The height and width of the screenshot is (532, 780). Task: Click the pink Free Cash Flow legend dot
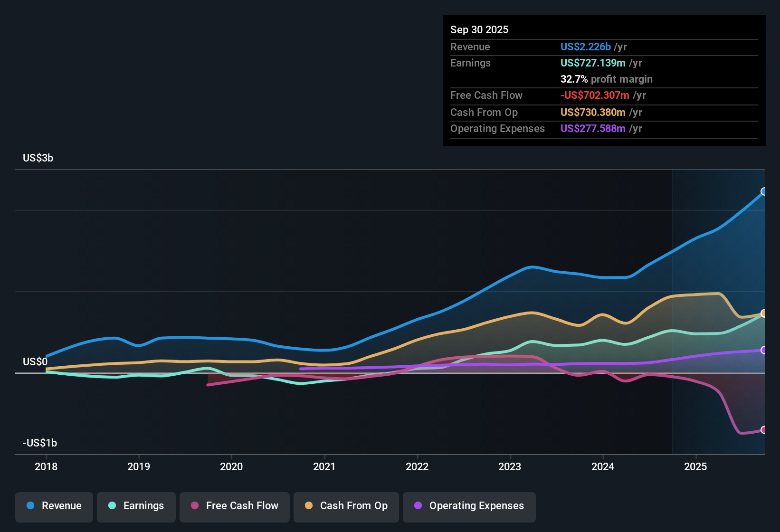194,506
